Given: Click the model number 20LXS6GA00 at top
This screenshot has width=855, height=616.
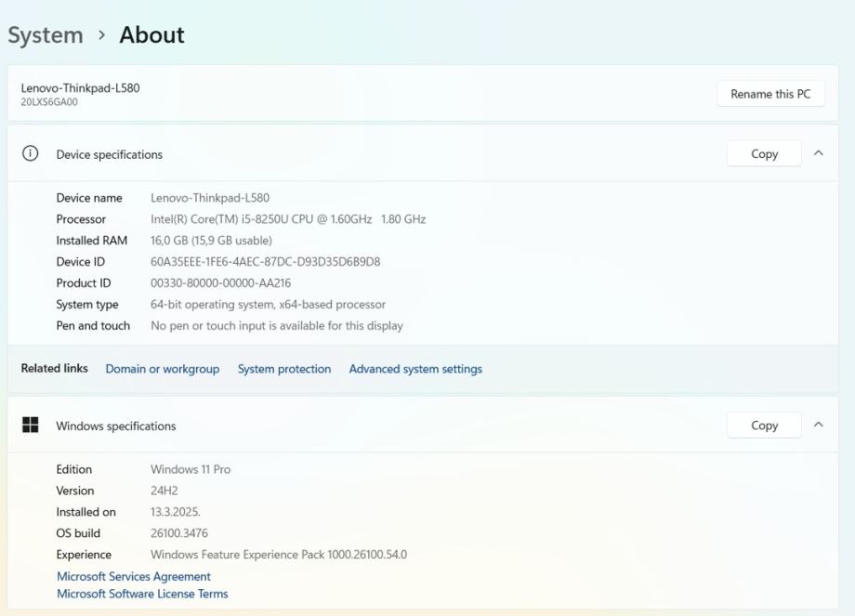Looking at the screenshot, I should 49,103.
